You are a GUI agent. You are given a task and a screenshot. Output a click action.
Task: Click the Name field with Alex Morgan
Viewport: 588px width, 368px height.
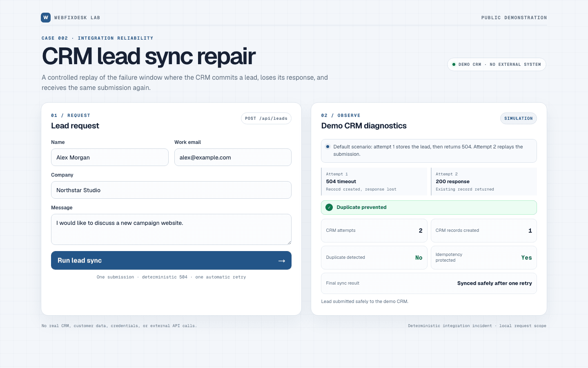pyautogui.click(x=110, y=157)
